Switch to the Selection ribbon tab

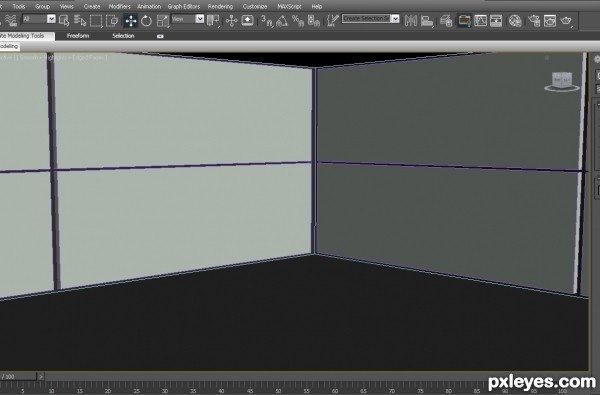(x=123, y=36)
